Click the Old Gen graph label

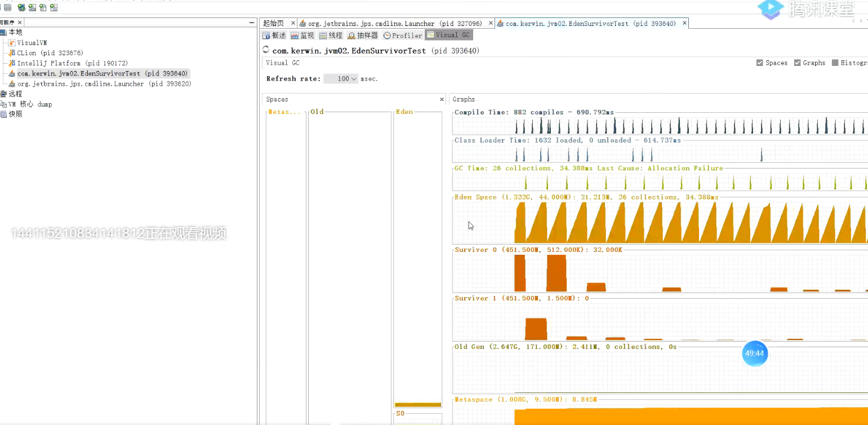pos(566,347)
